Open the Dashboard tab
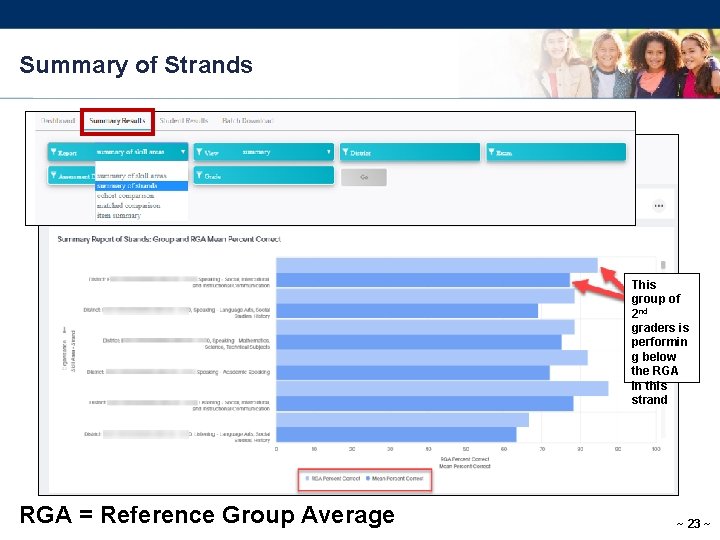Image resolution: width=720 pixels, height=540 pixels. click(x=57, y=121)
